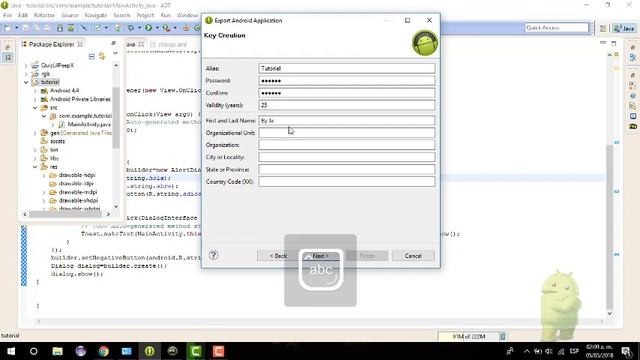The image size is (640, 360).
Task: Click the bottom dark icon in right trim bar
Action: [x=633, y=127]
